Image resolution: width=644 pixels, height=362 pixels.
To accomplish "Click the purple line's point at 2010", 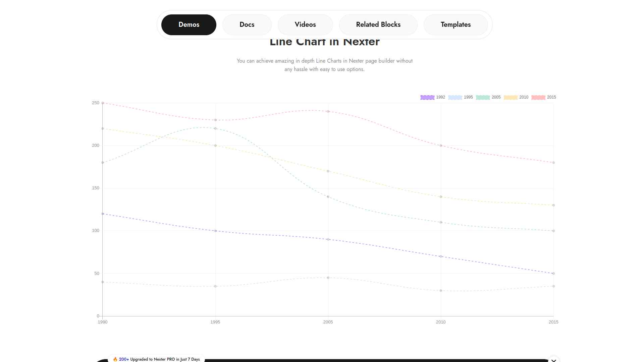I will coord(441,256).
